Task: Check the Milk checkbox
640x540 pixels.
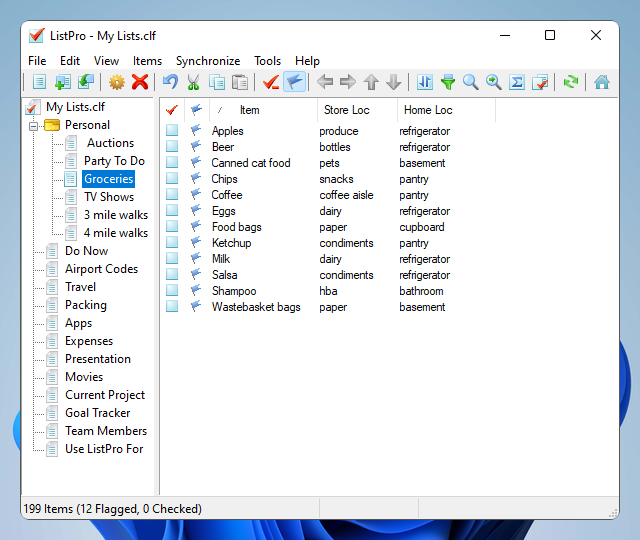Action: click(172, 258)
